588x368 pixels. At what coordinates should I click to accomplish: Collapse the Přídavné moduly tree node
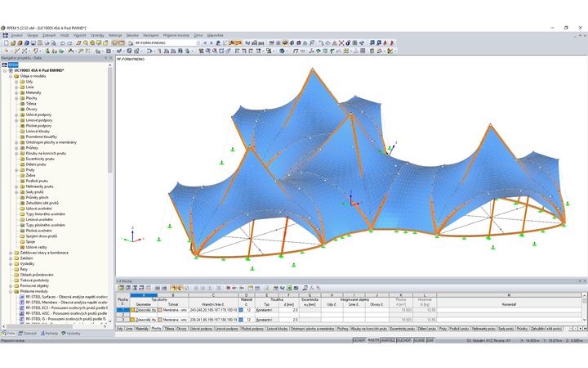click(11, 291)
